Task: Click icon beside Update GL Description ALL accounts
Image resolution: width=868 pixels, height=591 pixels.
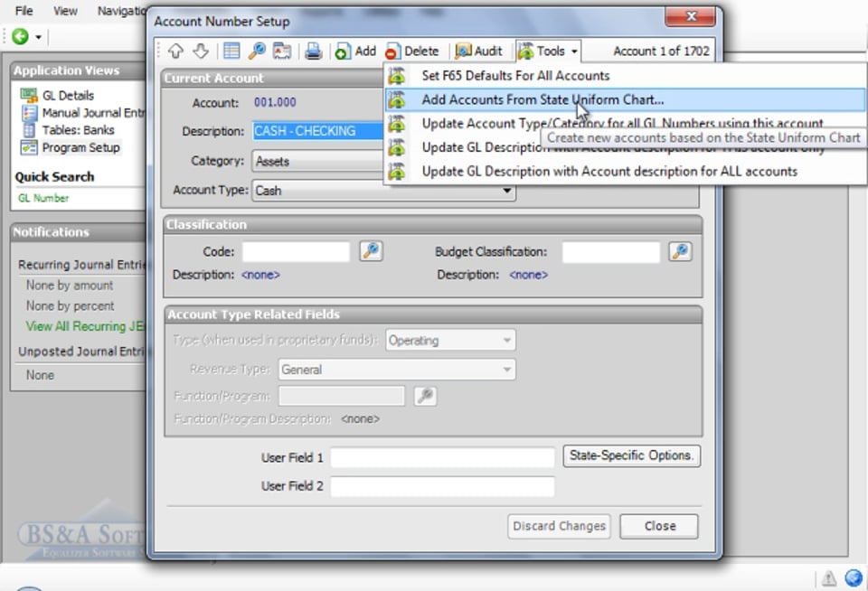Action: (x=396, y=172)
